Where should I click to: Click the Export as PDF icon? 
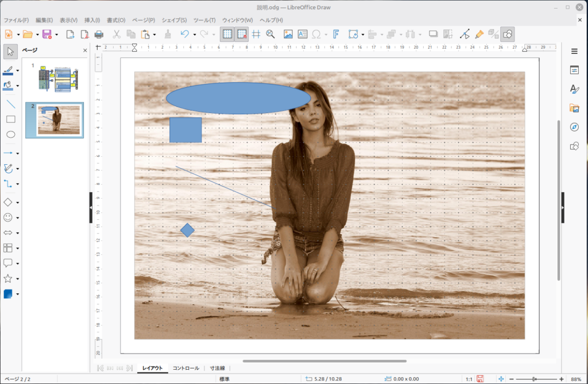pyautogui.click(x=84, y=34)
